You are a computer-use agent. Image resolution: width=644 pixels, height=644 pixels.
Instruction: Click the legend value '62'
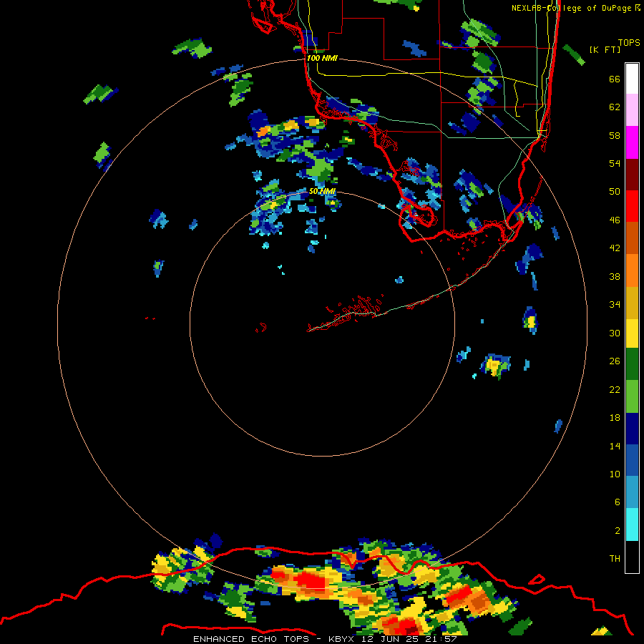[x=615, y=107]
